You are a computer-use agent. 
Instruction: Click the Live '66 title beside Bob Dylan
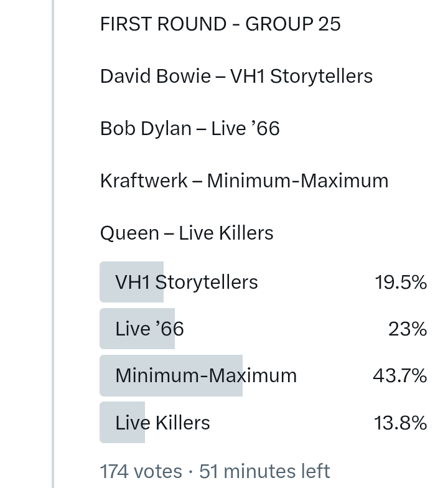point(245,129)
